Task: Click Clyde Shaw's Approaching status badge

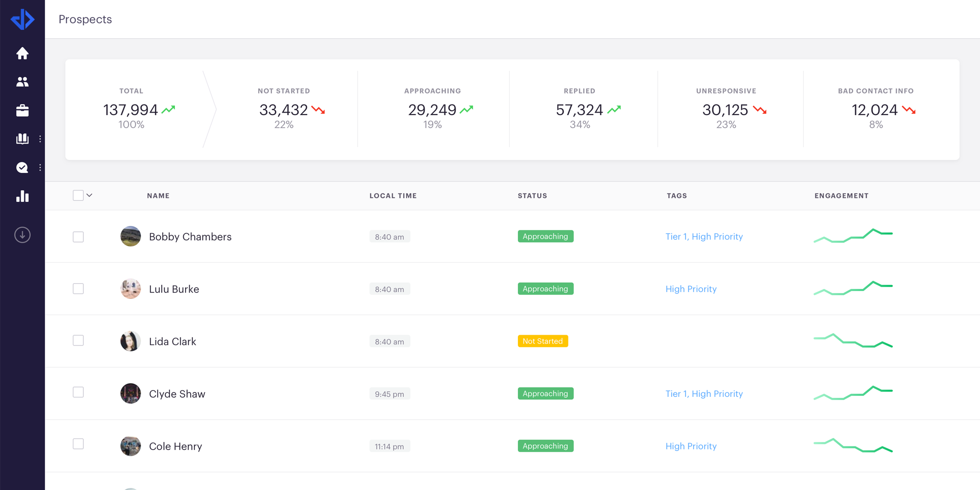Action: point(545,393)
